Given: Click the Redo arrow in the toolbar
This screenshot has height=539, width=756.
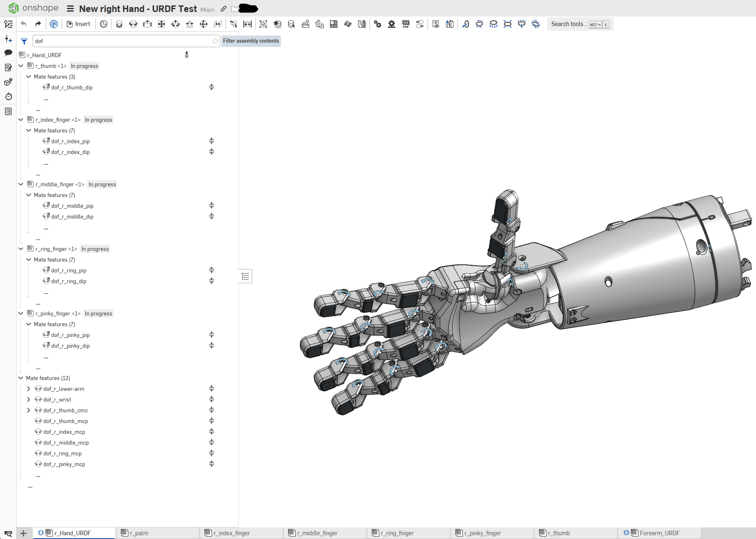Looking at the screenshot, I should [x=38, y=24].
